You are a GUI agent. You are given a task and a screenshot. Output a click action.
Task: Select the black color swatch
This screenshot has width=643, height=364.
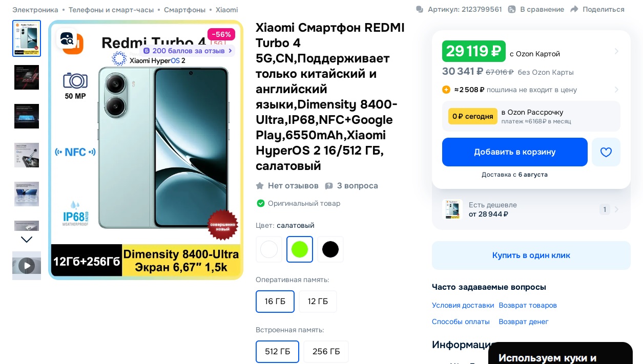(330, 249)
